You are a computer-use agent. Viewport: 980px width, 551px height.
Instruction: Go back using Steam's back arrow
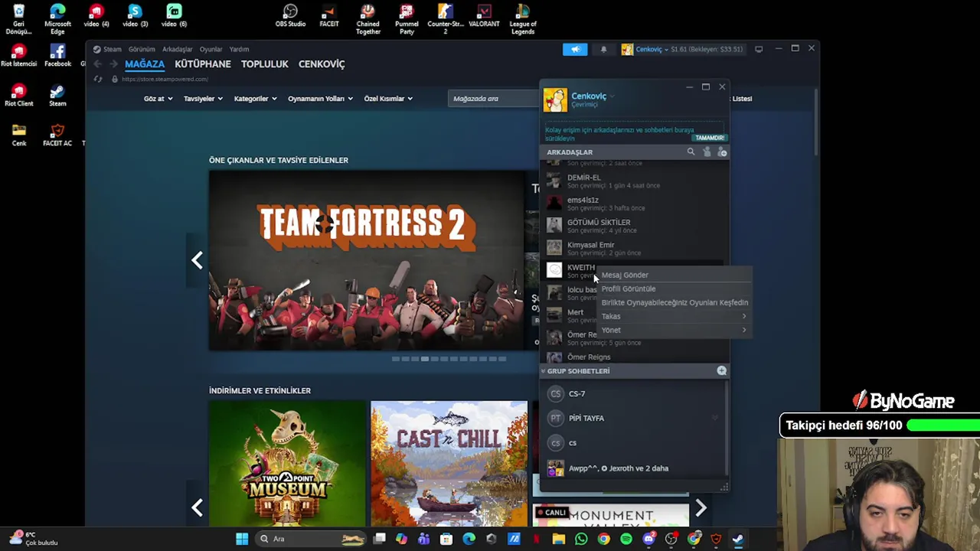[x=97, y=64]
